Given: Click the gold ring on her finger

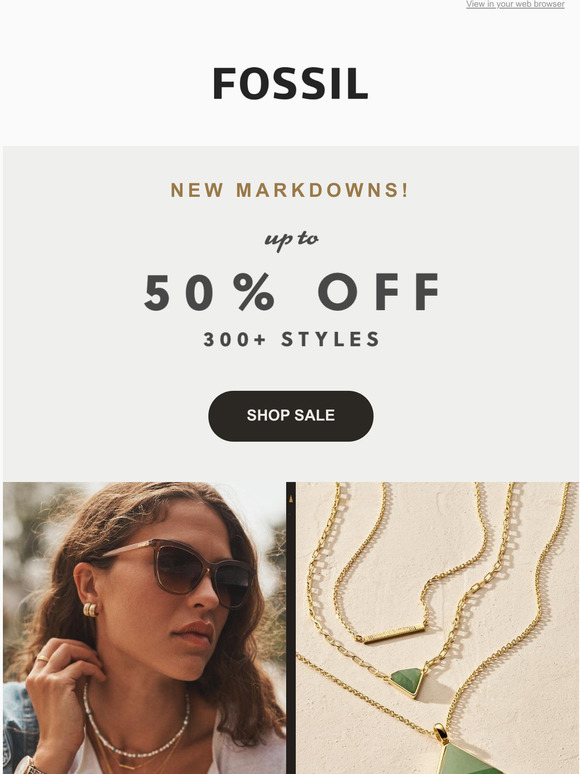Looking at the screenshot, I should click(x=42, y=658).
